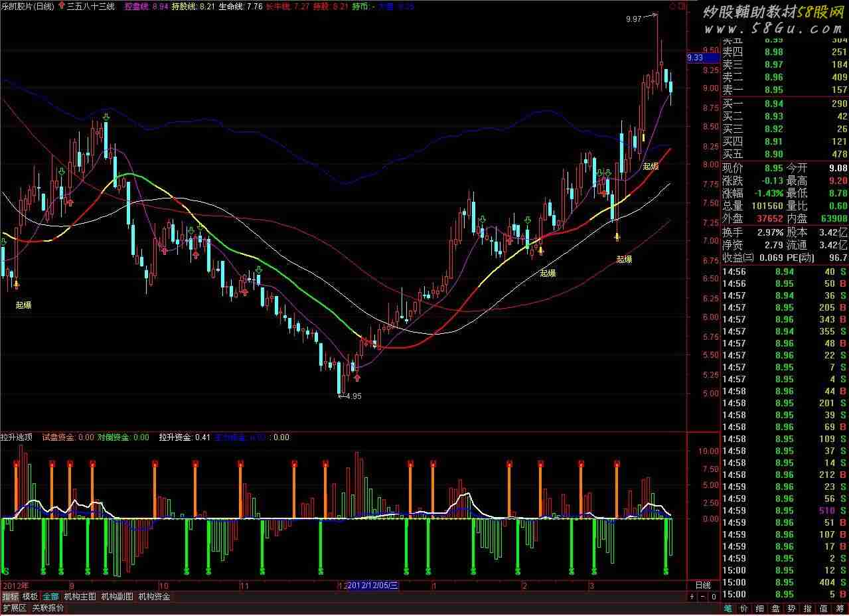Select the 机构资金 indicator
The height and width of the screenshot is (616, 849).
tap(154, 597)
